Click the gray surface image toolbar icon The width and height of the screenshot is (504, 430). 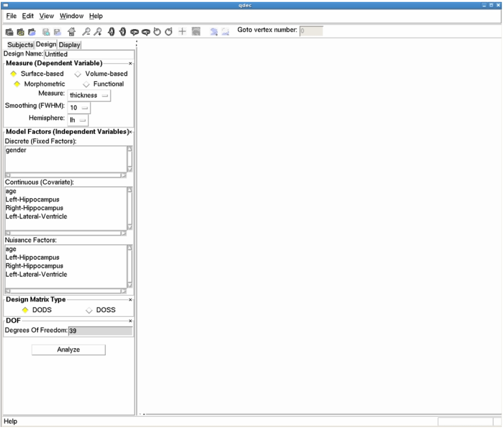pos(196,31)
